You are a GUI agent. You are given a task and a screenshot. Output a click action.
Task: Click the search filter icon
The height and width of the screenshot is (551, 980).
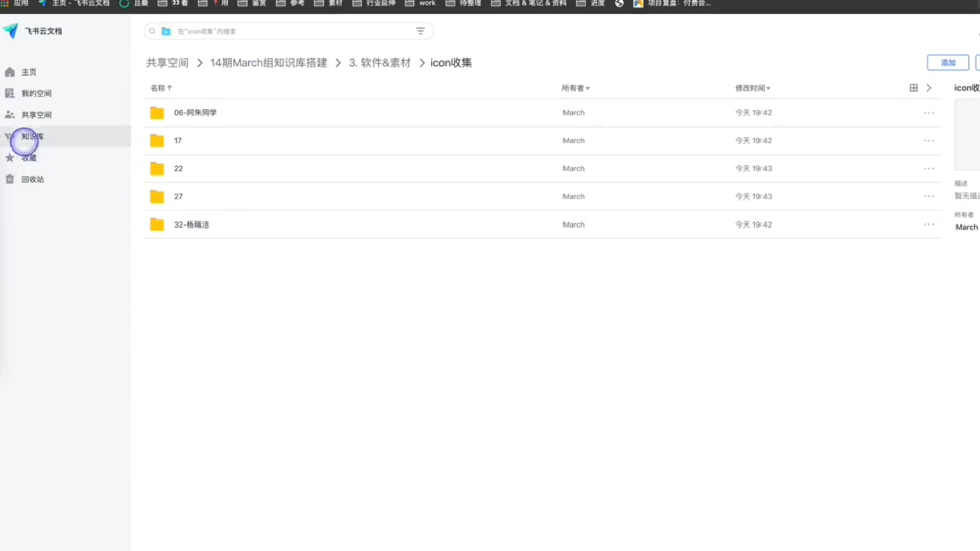420,31
